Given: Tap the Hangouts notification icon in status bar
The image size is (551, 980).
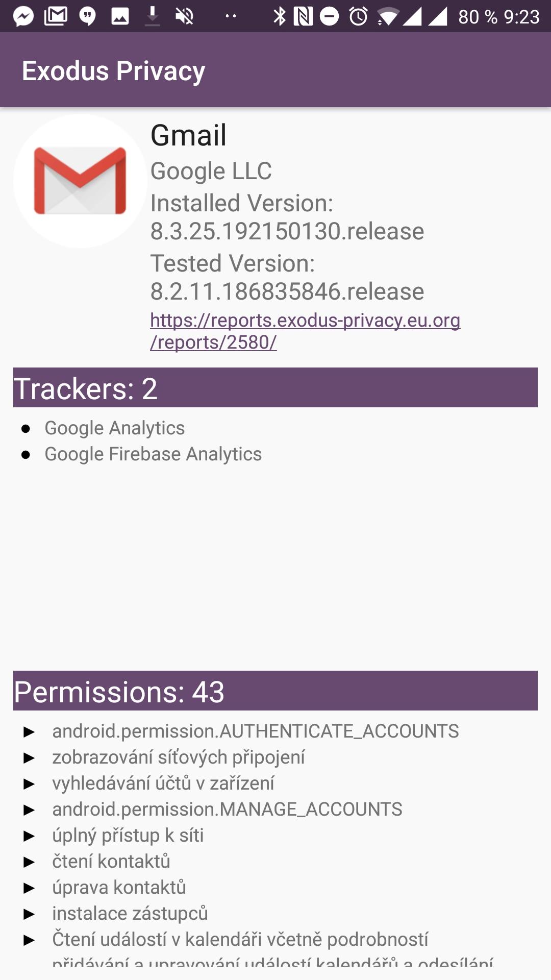Looking at the screenshot, I should (x=88, y=17).
